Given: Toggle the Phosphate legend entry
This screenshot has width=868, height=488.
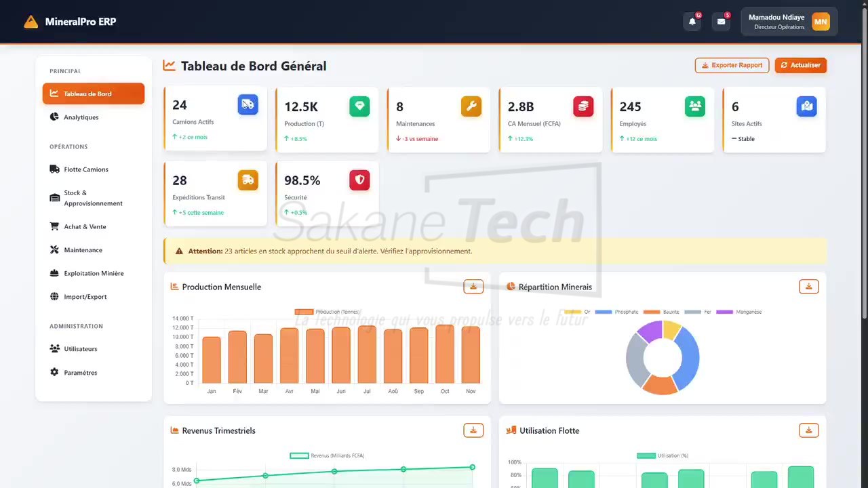Looking at the screenshot, I should coord(616,312).
